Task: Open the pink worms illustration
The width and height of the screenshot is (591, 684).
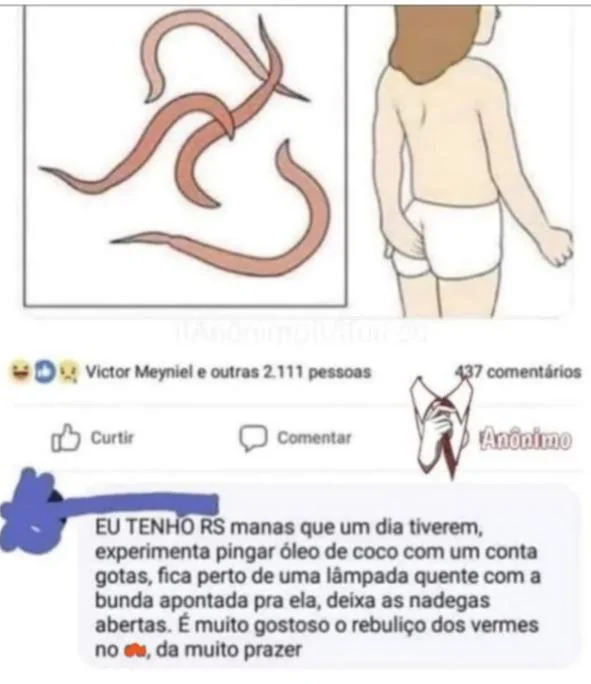Action: pos(185,156)
